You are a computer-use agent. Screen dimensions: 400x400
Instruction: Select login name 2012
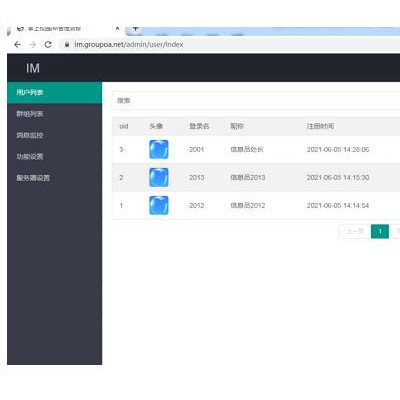coord(197,205)
